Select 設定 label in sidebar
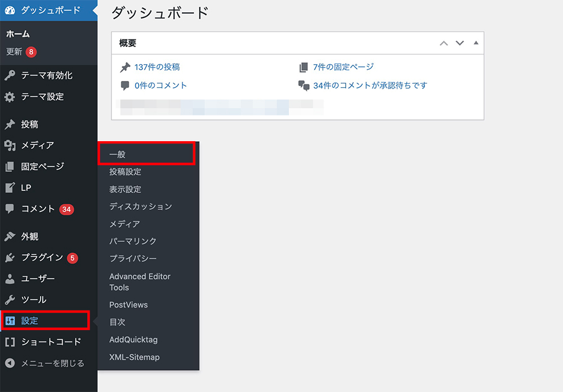The width and height of the screenshot is (563, 392). pos(29,321)
